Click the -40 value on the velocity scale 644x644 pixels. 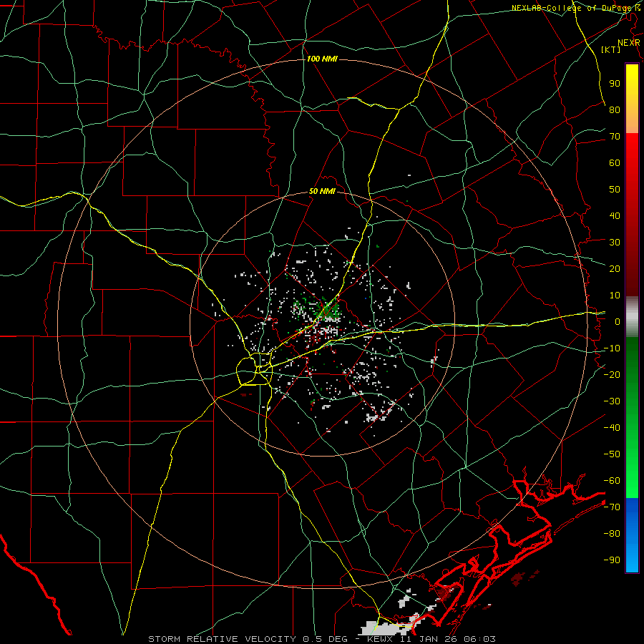pyautogui.click(x=612, y=428)
